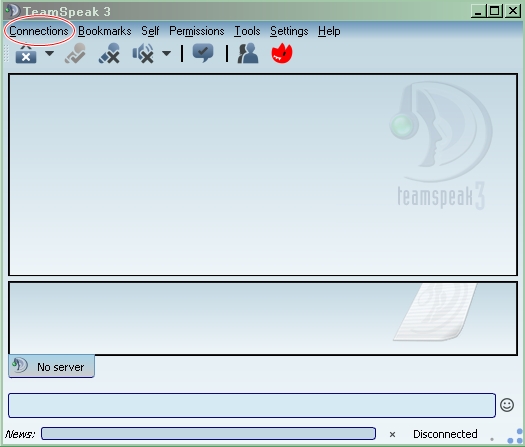Screen dimensions: 525x447
Task: Open the contacts list icon
Action: point(248,54)
